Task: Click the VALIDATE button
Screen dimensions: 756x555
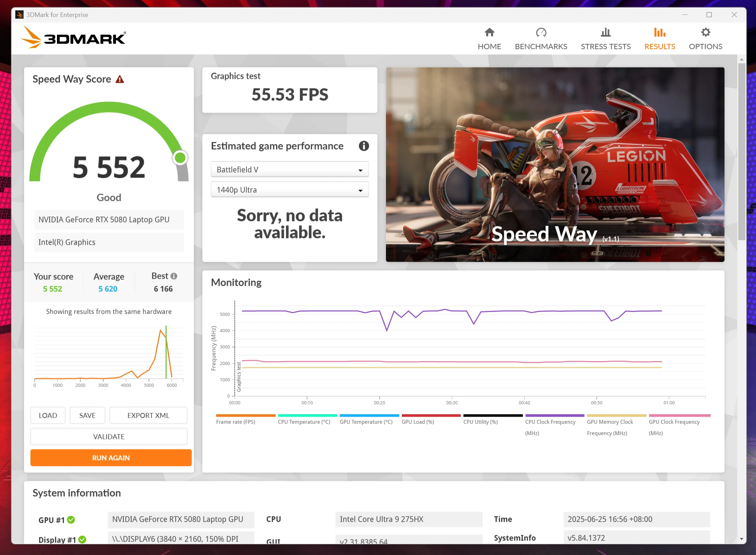Action: tap(109, 437)
